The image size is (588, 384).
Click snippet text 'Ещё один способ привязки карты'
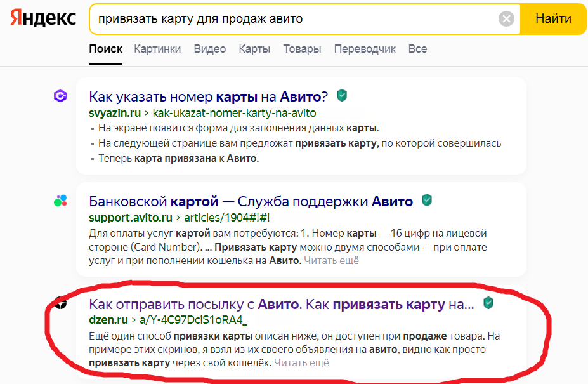click(170, 336)
